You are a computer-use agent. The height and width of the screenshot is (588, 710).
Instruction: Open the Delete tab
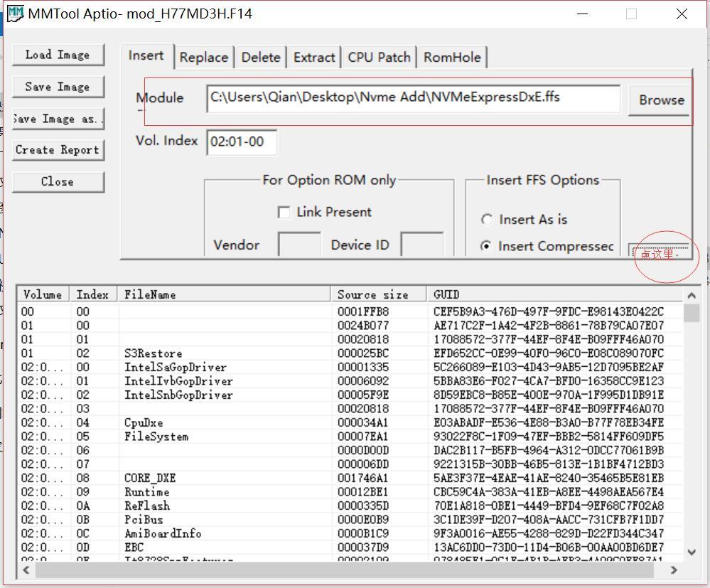pos(260,58)
